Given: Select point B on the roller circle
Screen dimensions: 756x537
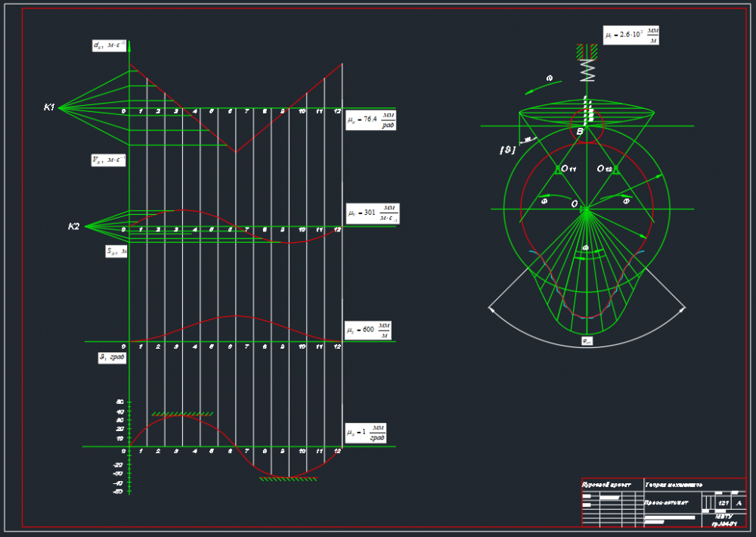Looking at the screenshot, I should point(580,132).
